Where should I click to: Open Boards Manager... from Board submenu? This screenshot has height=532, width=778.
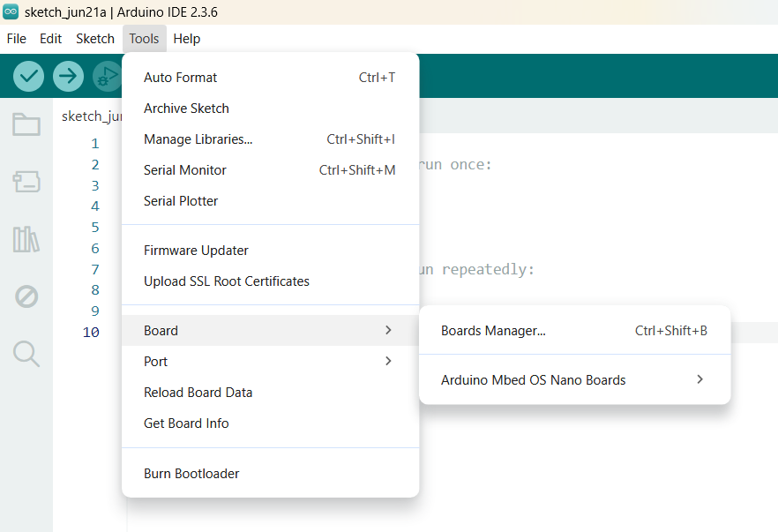[x=574, y=331]
